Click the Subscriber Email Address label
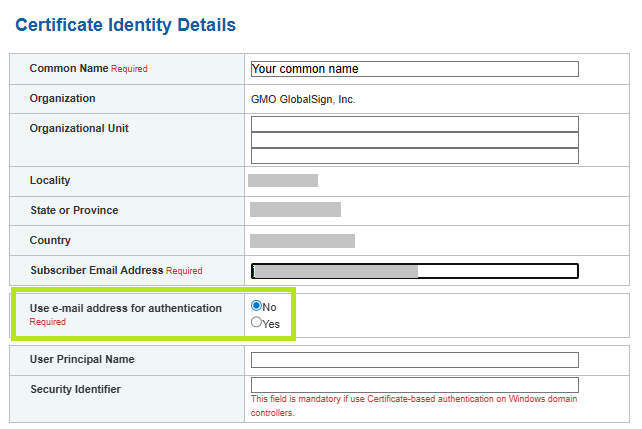Image resolution: width=642 pixels, height=429 pixels. pos(97,270)
